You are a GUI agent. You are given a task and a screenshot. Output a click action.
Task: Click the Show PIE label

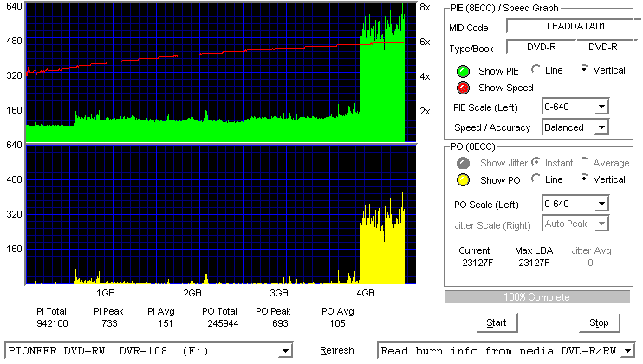click(498, 71)
